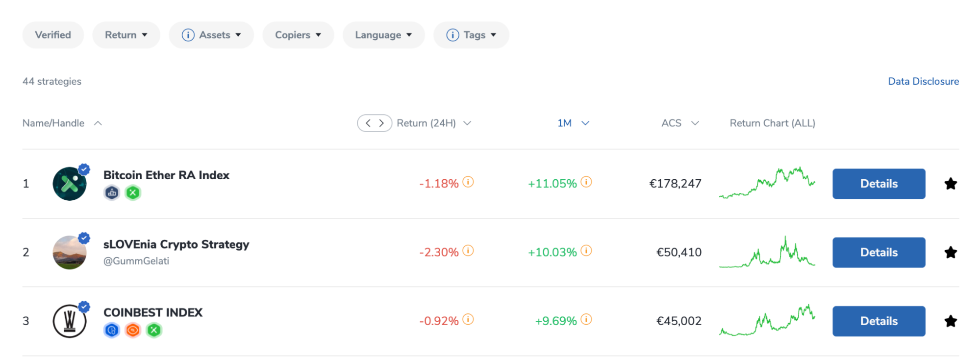This screenshot has height=358, width=980.
Task: Toggle favorite star for sLOVEnia Crypto Strategy
Action: (x=951, y=252)
